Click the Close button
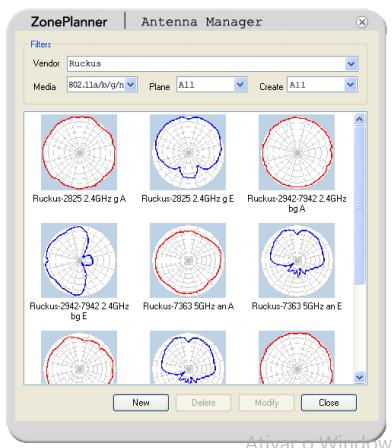Viewport: 392px width, 448px height. click(x=329, y=403)
